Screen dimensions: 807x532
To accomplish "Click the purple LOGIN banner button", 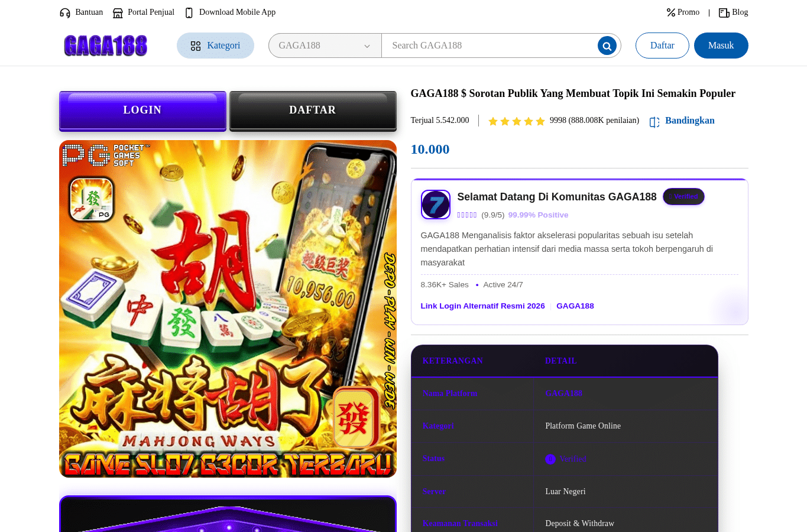I will point(142,111).
